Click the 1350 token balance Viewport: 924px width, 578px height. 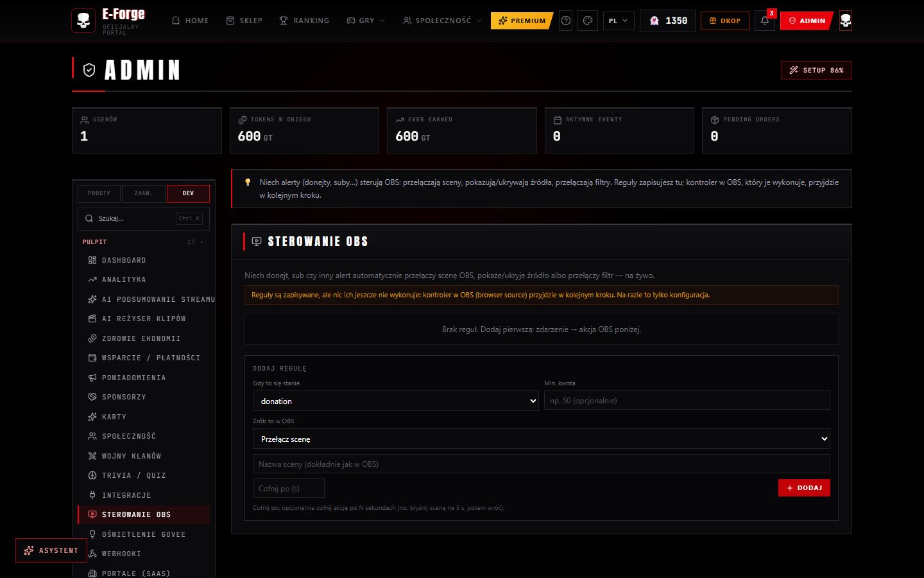click(x=667, y=21)
